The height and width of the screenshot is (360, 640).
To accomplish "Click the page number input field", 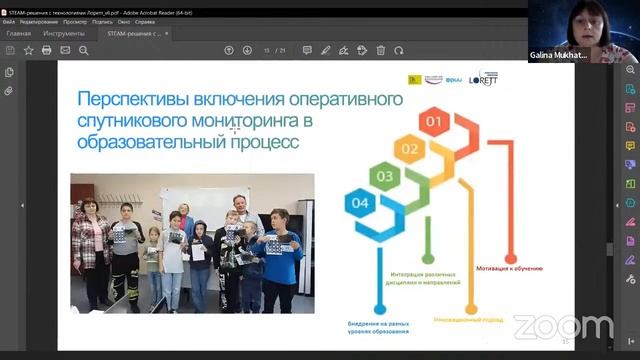I will click(x=267, y=51).
